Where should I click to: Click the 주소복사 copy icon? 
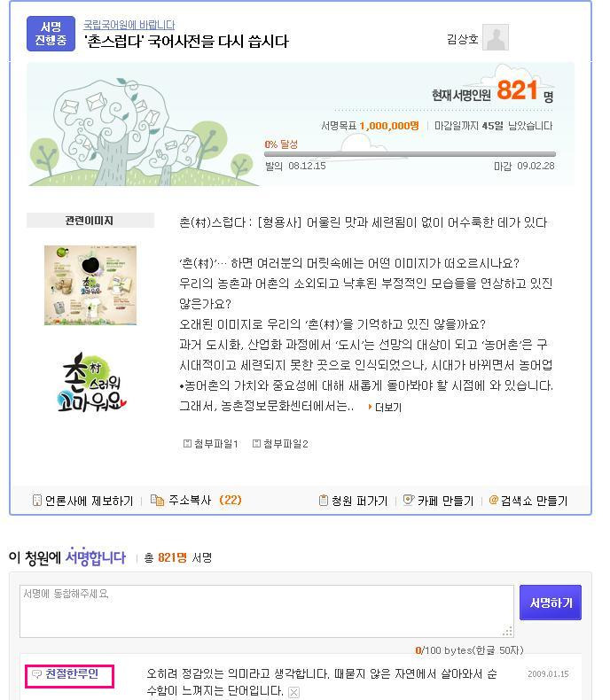157,500
